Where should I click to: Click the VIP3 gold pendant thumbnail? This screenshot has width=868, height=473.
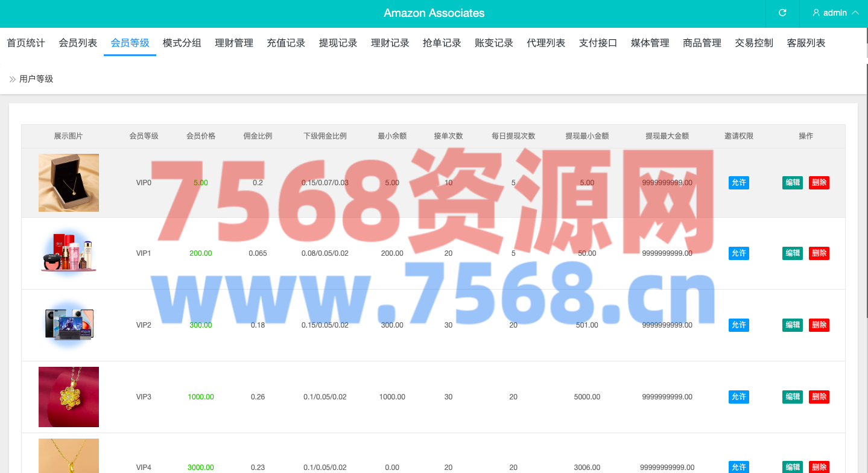tap(69, 397)
